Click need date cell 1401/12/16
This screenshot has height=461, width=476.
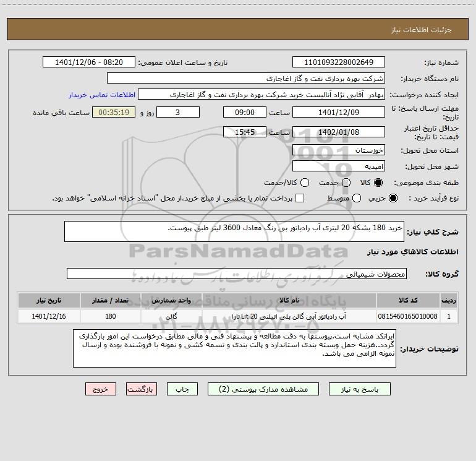(49, 316)
